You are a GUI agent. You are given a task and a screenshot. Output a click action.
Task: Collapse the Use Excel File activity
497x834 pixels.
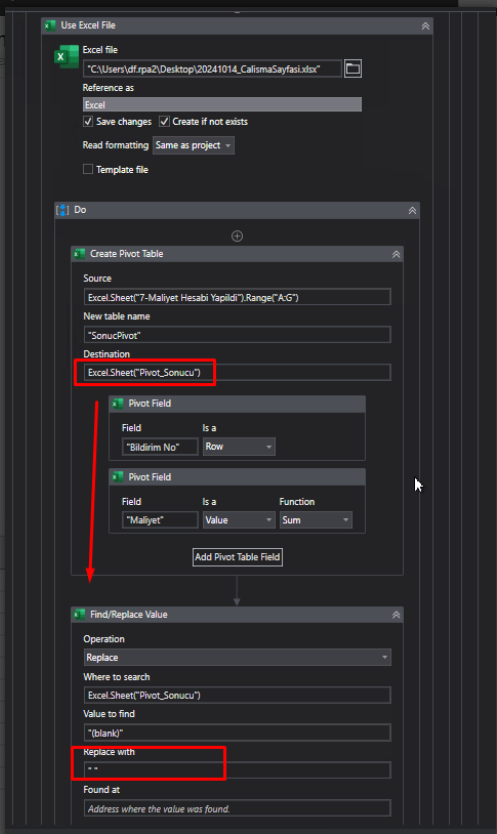pos(425,26)
